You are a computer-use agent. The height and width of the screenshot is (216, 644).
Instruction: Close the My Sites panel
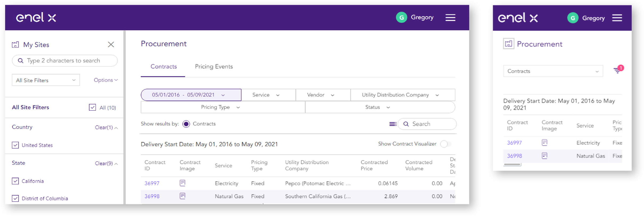tap(111, 45)
